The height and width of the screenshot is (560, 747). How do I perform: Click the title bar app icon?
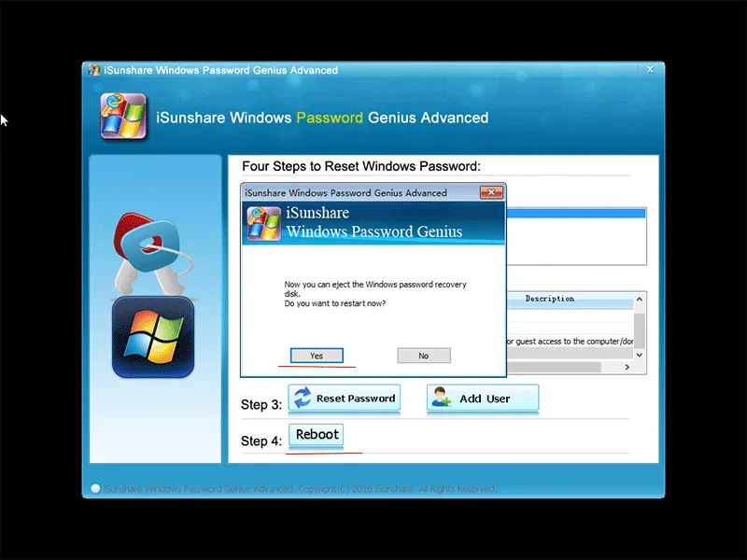click(94, 70)
